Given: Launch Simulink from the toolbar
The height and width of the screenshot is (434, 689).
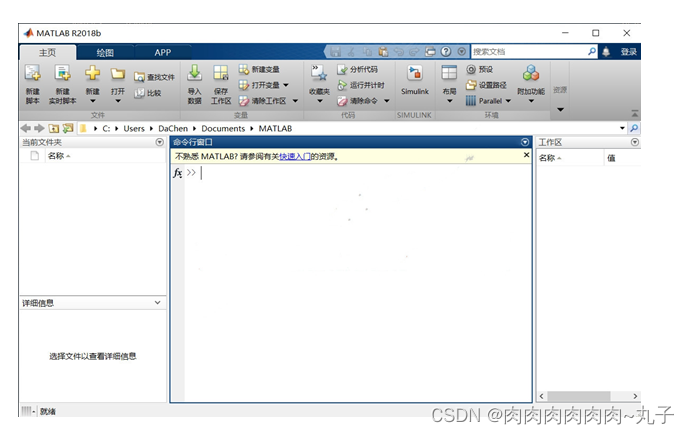Looking at the screenshot, I should 414,80.
